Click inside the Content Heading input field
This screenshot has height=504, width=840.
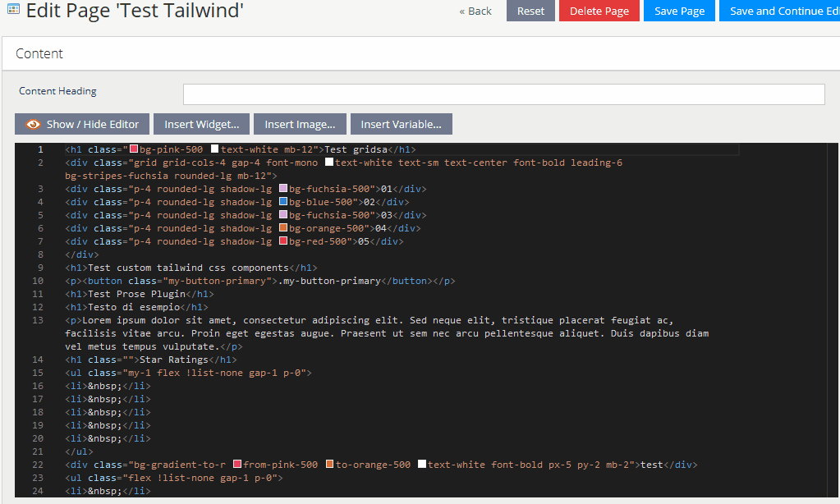(x=503, y=94)
